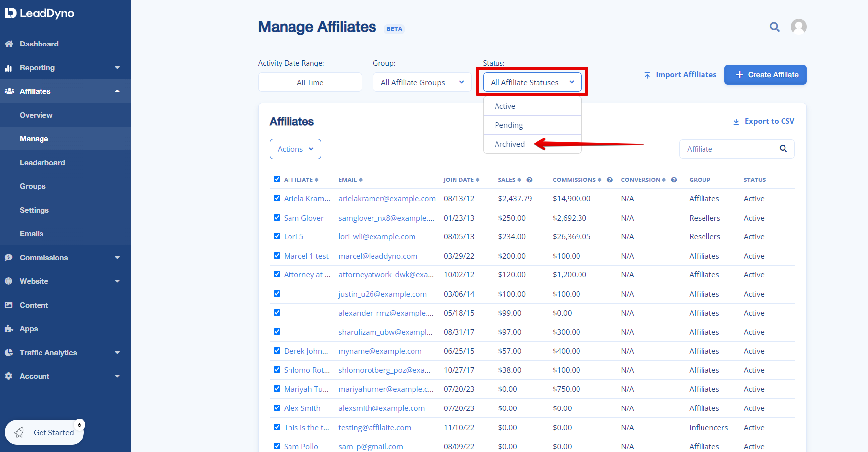Open the user profile avatar

pos(799,27)
